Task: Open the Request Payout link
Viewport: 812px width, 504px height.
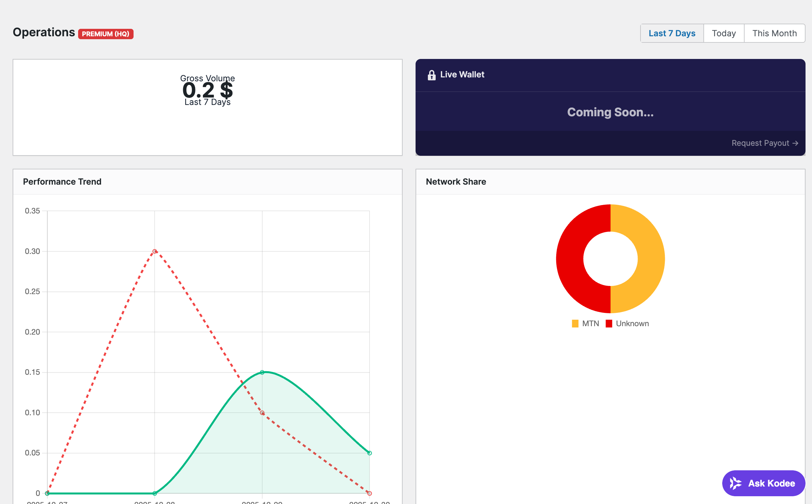Action: pyautogui.click(x=760, y=143)
